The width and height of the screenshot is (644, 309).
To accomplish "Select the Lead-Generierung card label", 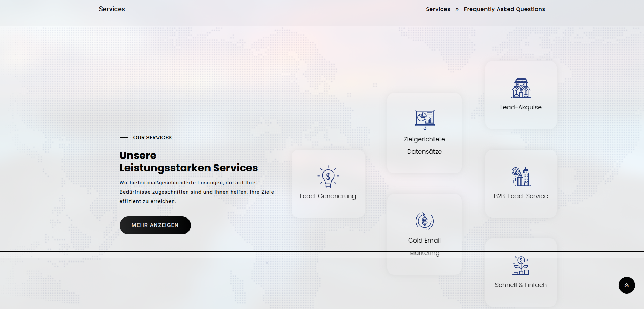I will tap(328, 196).
